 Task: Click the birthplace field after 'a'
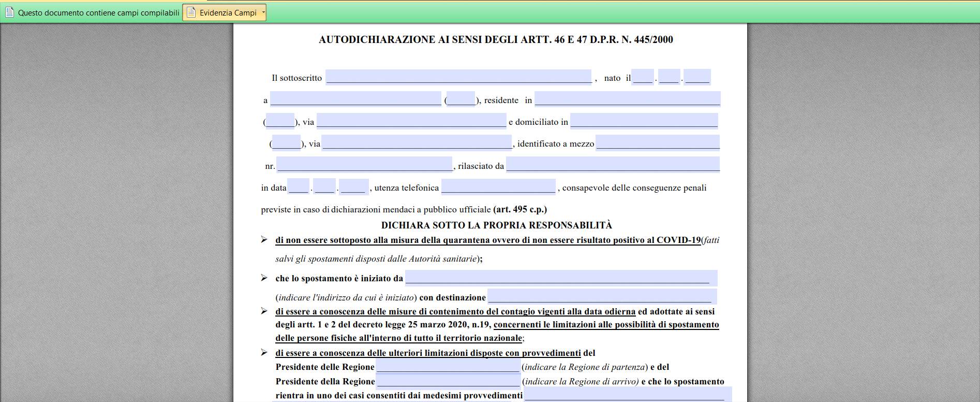pyautogui.click(x=355, y=99)
